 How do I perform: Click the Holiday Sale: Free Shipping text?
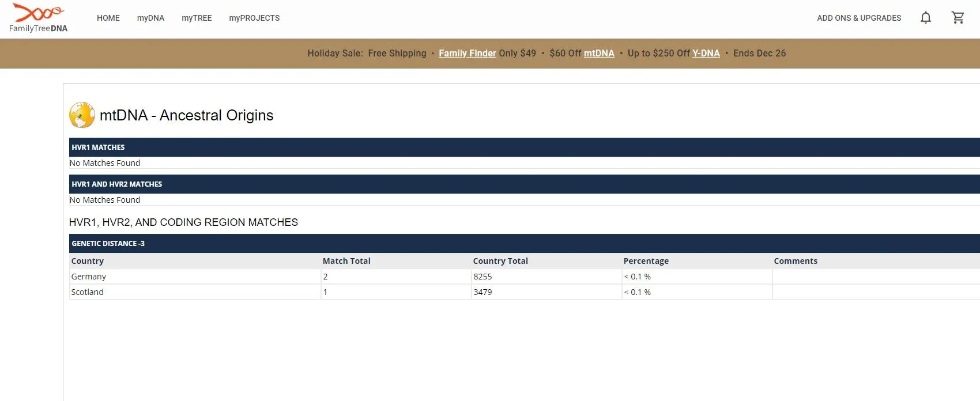click(x=367, y=53)
